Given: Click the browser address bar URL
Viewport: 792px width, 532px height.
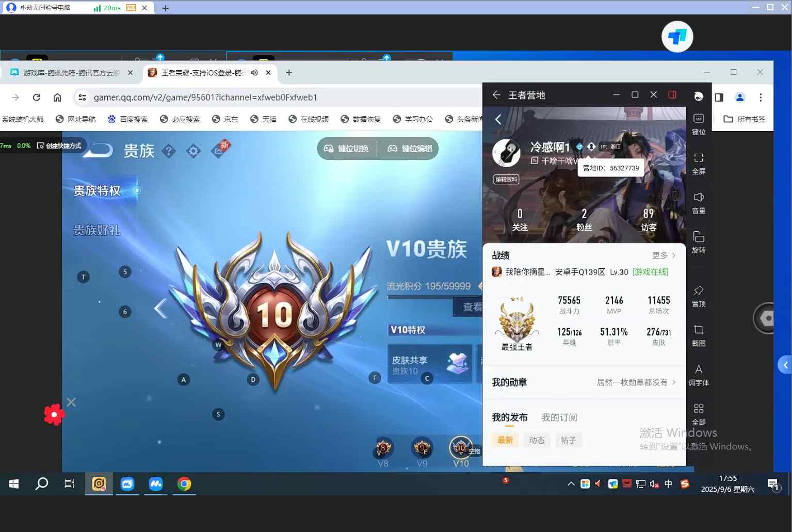Looking at the screenshot, I should [205, 98].
